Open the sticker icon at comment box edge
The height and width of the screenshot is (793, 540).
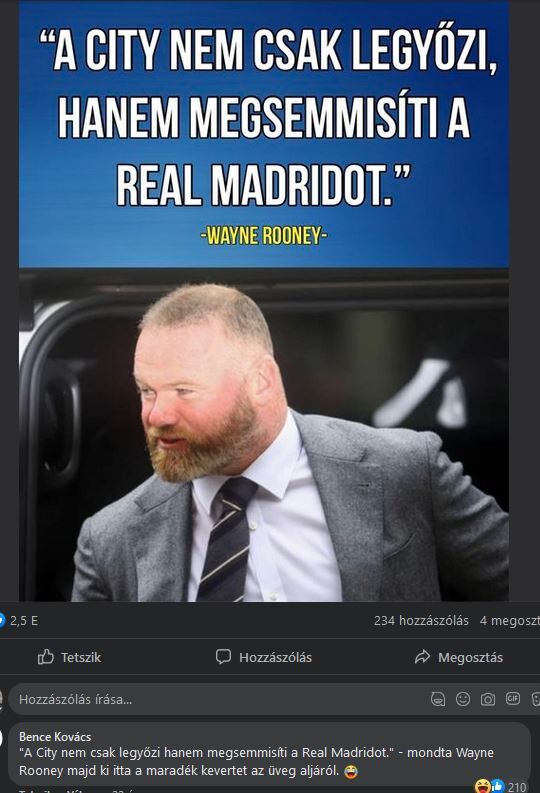pyautogui.click(x=535, y=699)
